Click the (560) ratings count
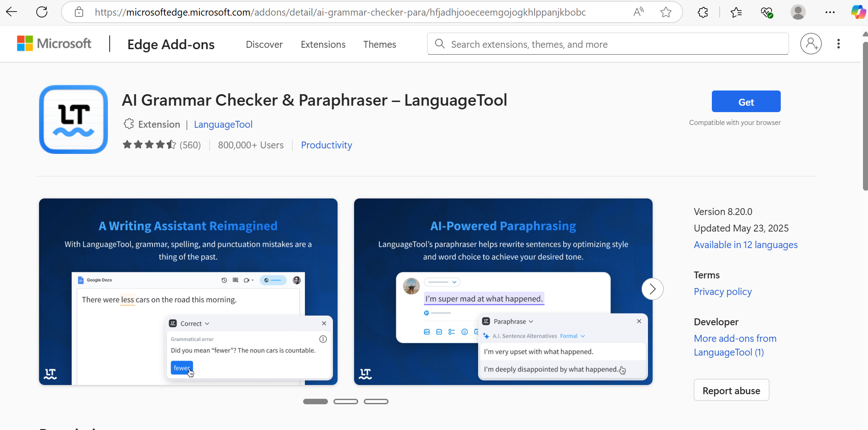The image size is (868, 430). tap(190, 145)
